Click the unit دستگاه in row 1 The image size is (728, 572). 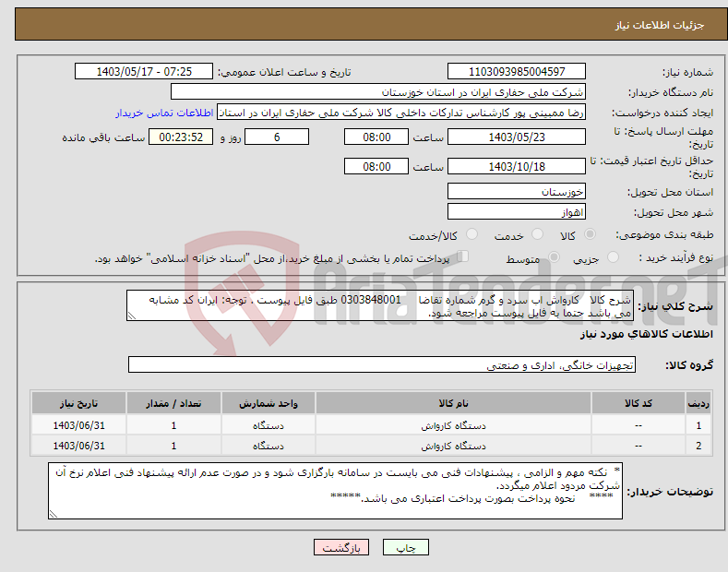pyautogui.click(x=268, y=425)
